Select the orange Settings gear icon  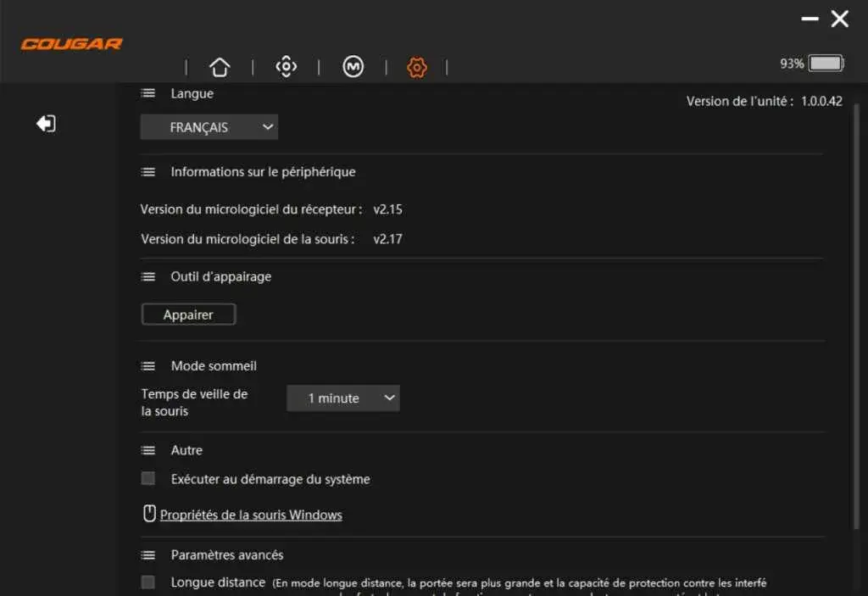417,66
